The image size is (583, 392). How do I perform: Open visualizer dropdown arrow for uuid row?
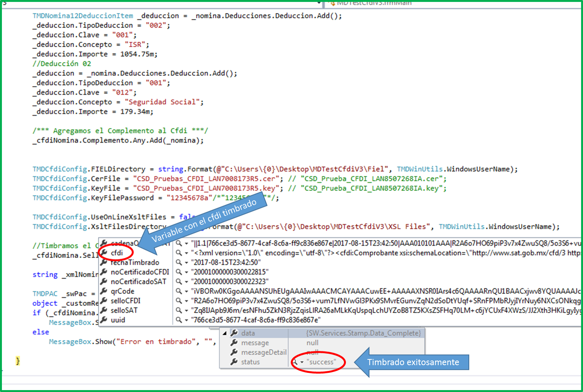click(187, 320)
